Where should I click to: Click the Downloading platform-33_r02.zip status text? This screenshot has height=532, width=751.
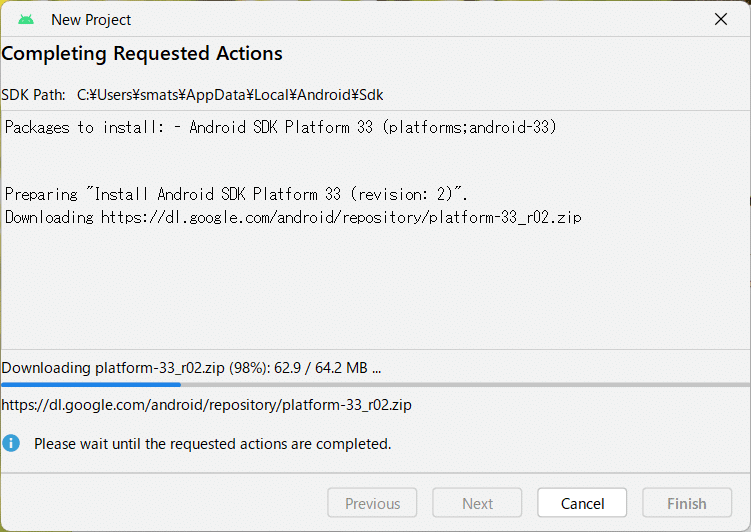click(191, 368)
